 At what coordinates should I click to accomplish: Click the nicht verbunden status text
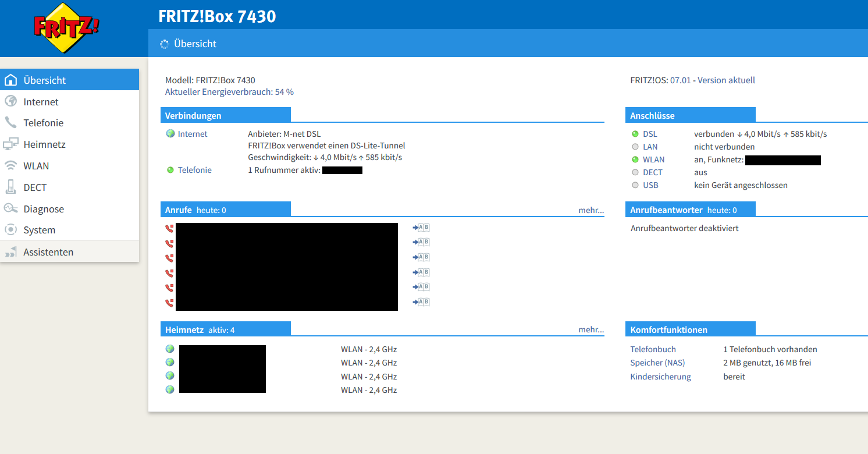[x=724, y=147]
